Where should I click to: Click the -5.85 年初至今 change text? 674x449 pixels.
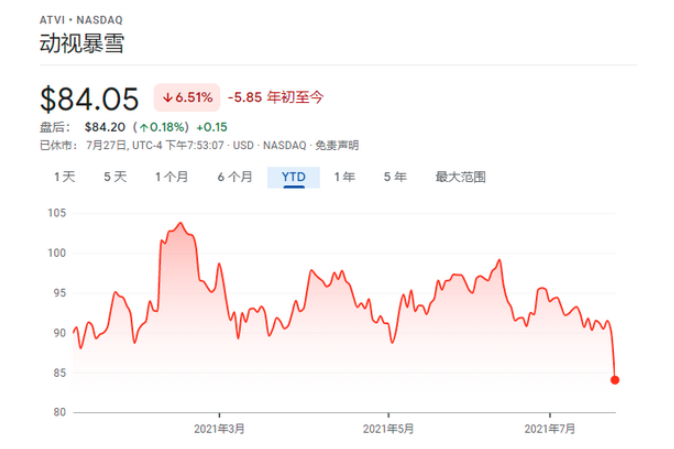click(276, 97)
